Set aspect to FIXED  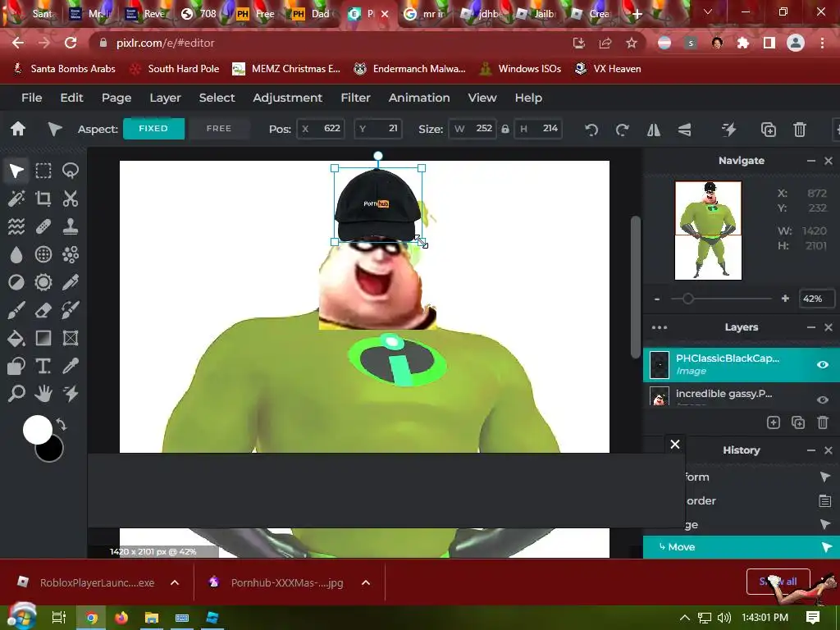(153, 129)
